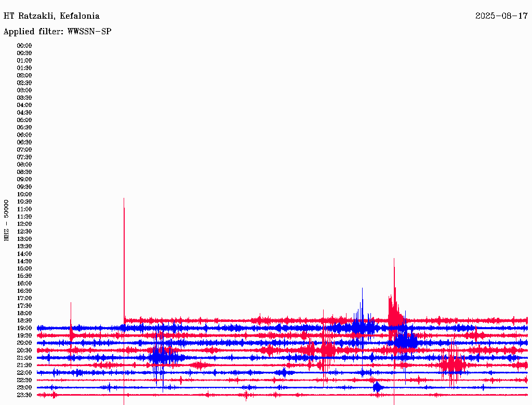Click the date 2025-08-17

pos(501,16)
